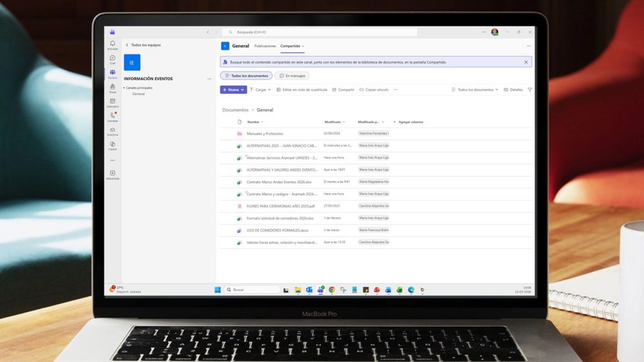Open Chat from the left sidebar

(x=113, y=59)
